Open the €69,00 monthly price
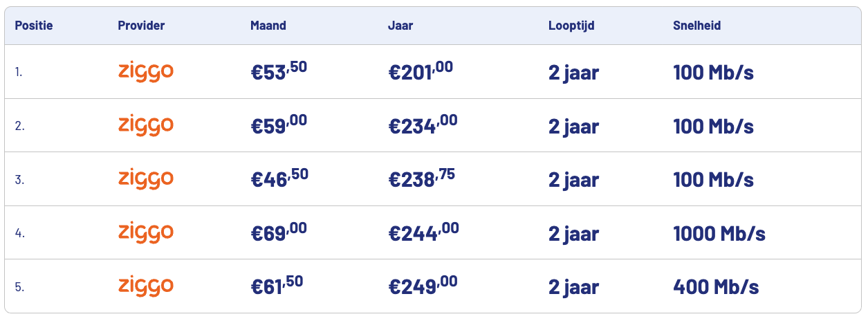Image resolution: width=868 pixels, height=321 pixels. click(x=279, y=232)
